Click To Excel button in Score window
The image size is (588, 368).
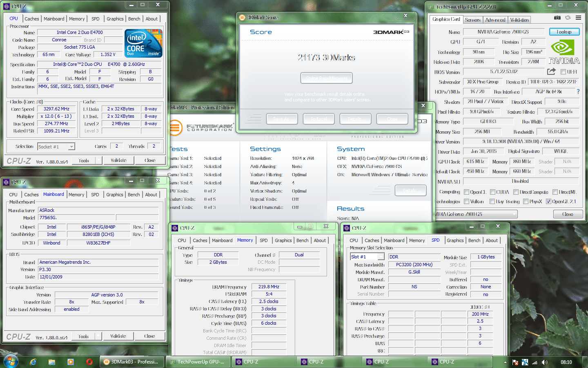point(318,119)
